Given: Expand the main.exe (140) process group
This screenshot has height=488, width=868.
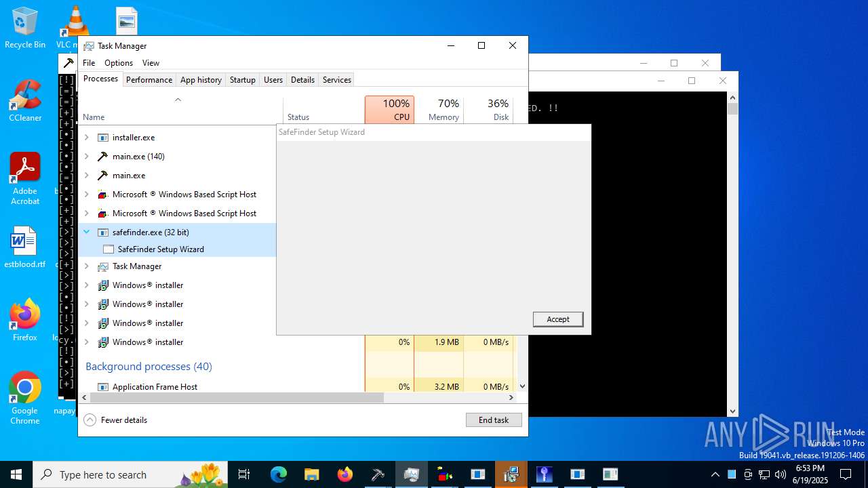Looking at the screenshot, I should [86, 157].
